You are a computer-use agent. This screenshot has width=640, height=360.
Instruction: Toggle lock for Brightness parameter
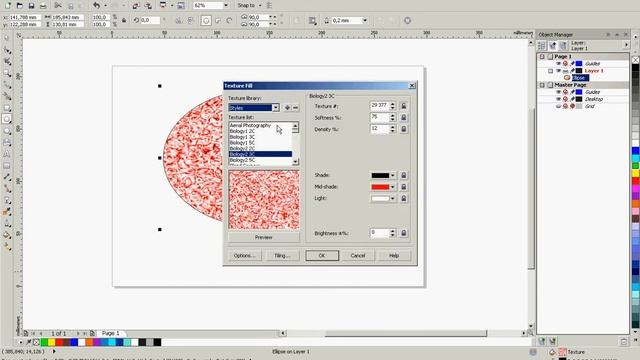[404, 233]
